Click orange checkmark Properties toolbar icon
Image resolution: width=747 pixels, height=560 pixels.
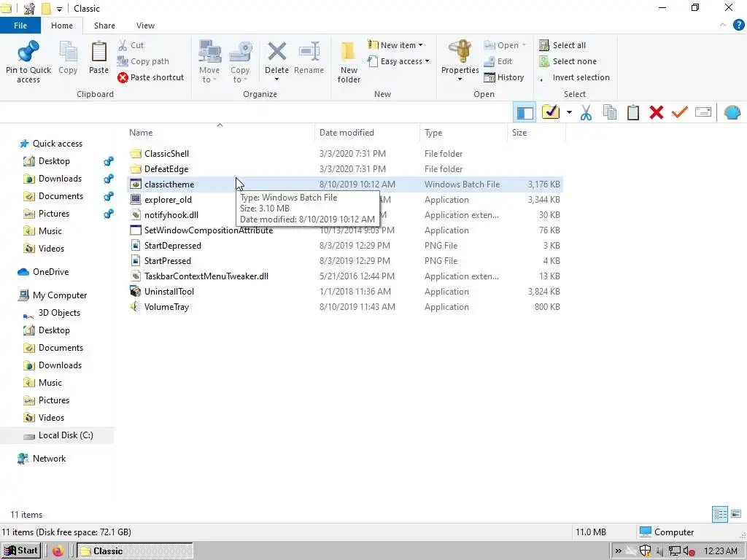click(680, 112)
